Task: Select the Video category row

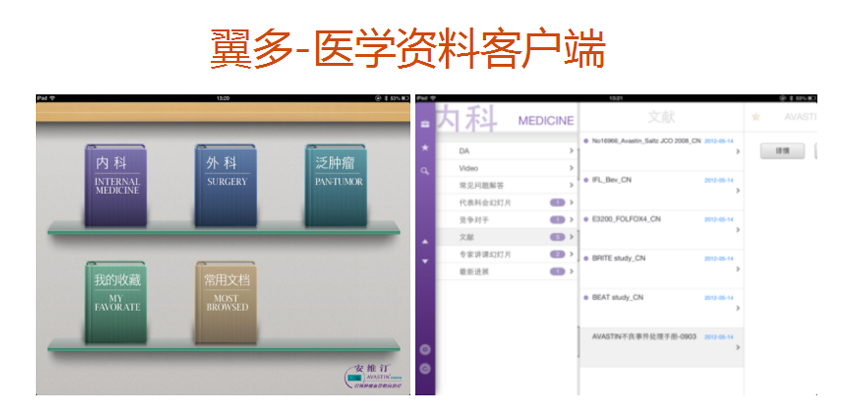Action: (506, 168)
